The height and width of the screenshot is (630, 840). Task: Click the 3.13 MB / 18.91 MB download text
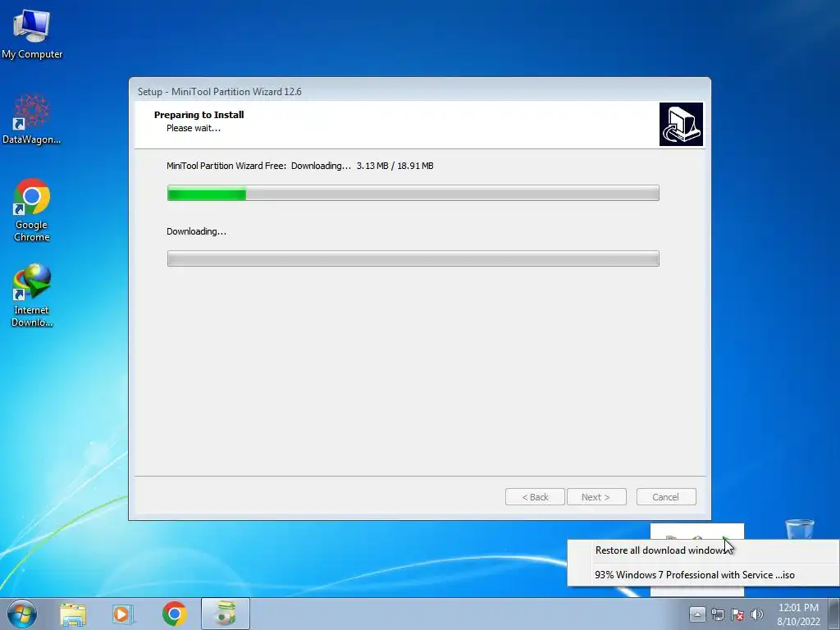point(395,166)
